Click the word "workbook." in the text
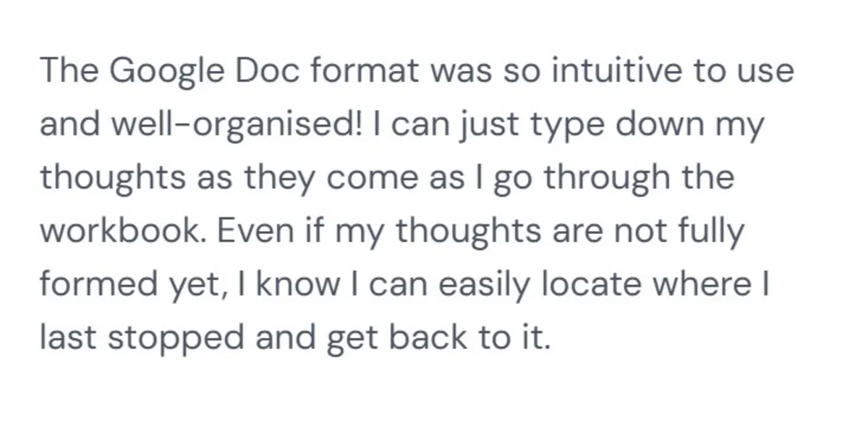The height and width of the screenshot is (433, 868). (x=124, y=232)
